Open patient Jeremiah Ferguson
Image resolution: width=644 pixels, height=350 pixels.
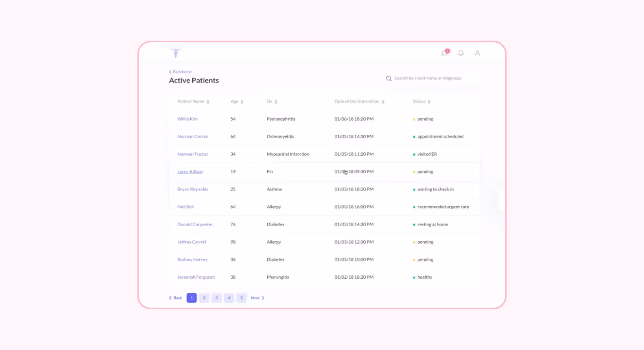point(196,277)
